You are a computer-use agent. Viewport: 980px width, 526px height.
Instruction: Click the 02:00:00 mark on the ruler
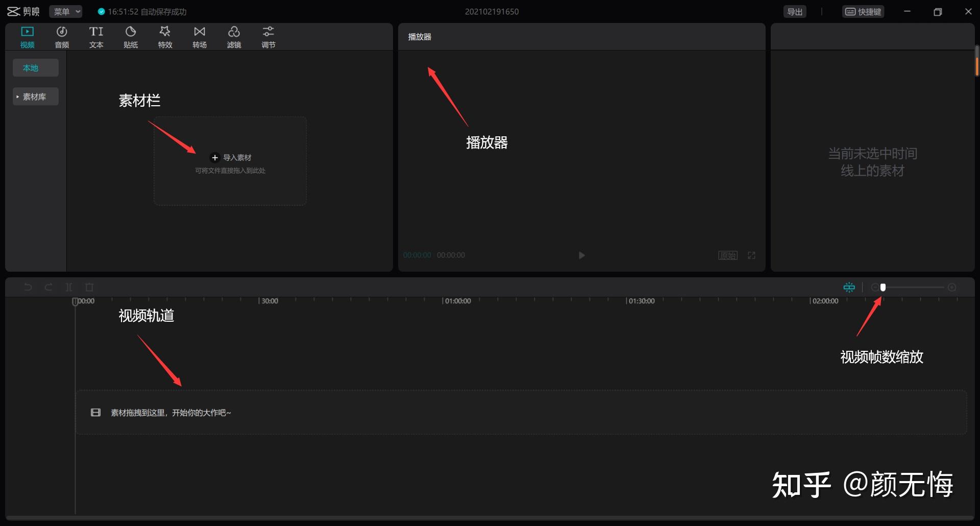pos(825,301)
